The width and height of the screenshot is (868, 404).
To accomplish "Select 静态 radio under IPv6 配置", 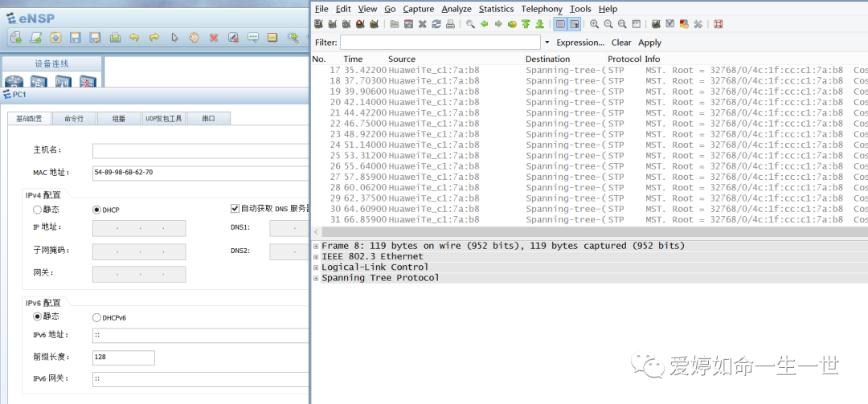I will pos(38,316).
